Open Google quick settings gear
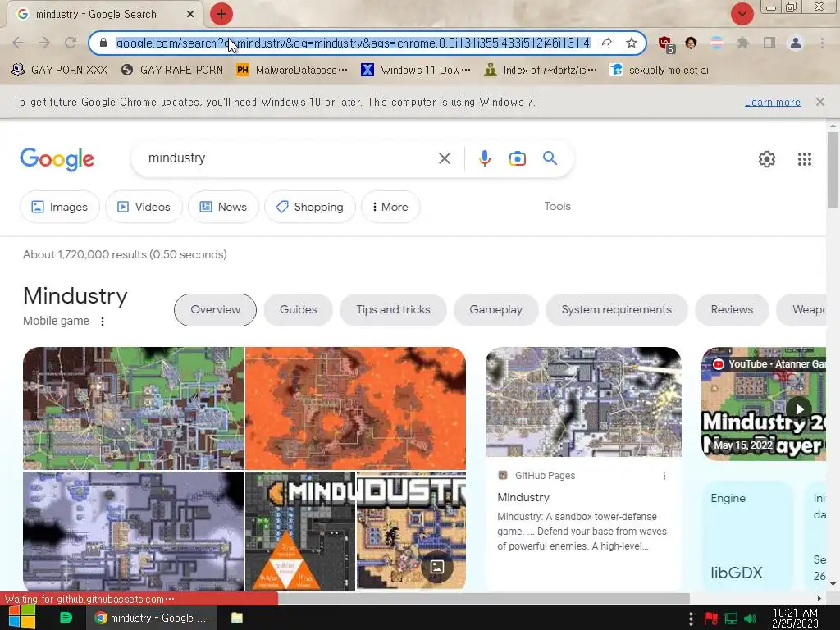Image resolution: width=840 pixels, height=630 pixels. point(767,159)
